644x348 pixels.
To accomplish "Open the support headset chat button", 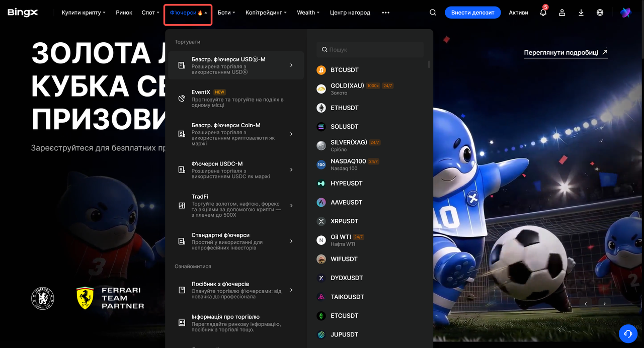I will click(x=628, y=333).
